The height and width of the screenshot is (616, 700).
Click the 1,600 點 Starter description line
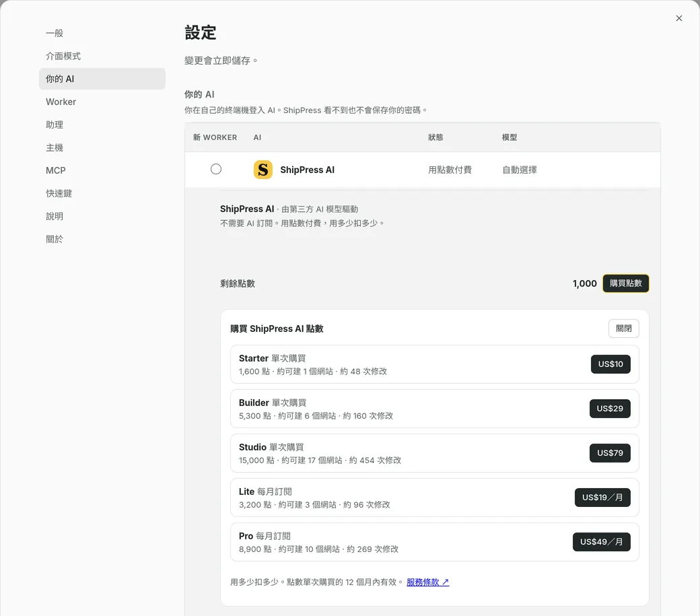[x=313, y=372]
